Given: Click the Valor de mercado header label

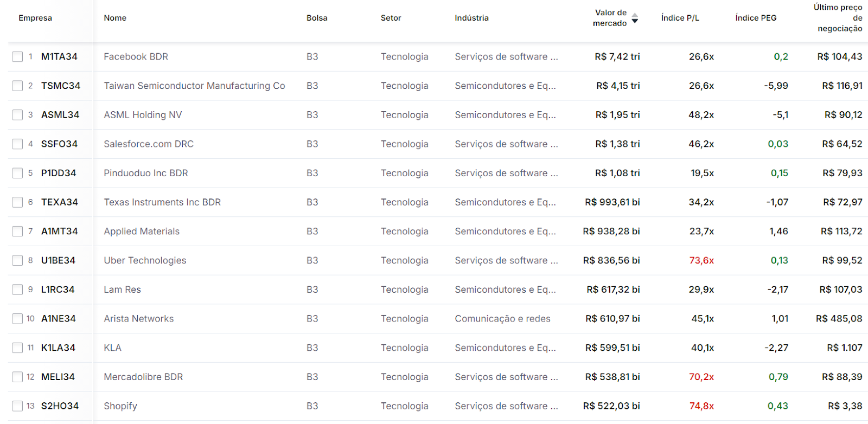Looking at the screenshot, I should pyautogui.click(x=610, y=18).
